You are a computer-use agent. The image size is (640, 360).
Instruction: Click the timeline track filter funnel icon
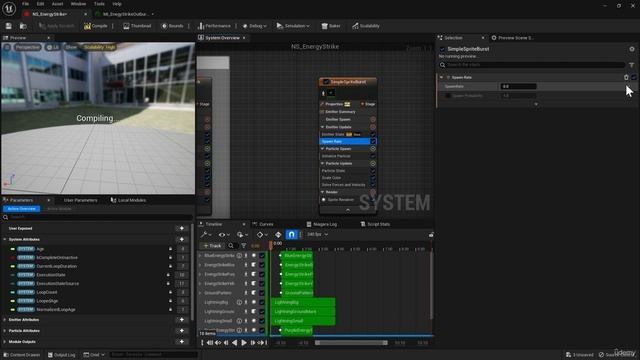coord(244,246)
